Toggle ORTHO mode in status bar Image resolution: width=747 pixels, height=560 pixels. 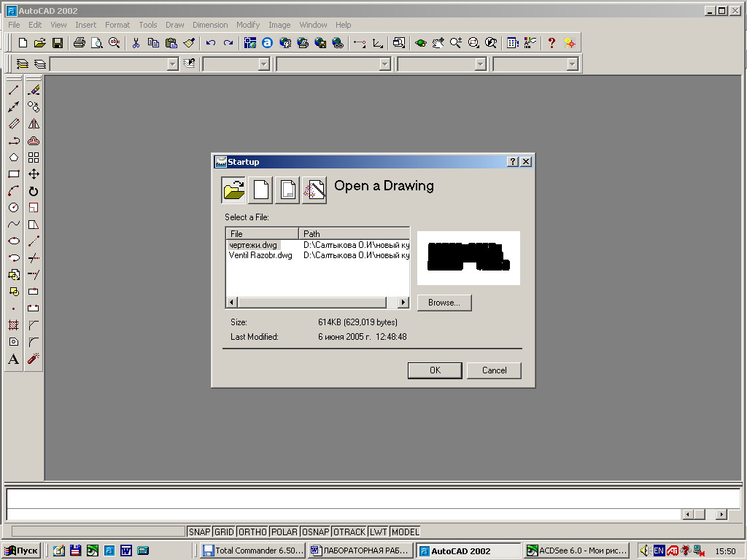click(252, 532)
